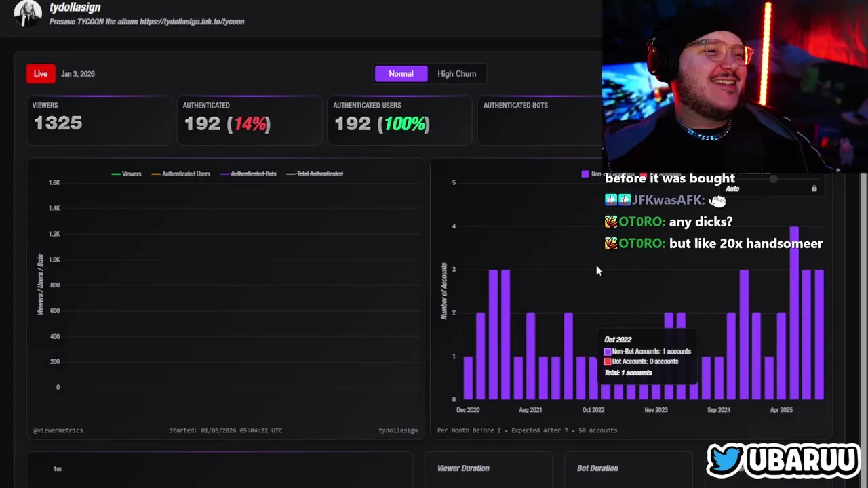Click the slider knob above Auto
This screenshot has width=868, height=488.
773,179
